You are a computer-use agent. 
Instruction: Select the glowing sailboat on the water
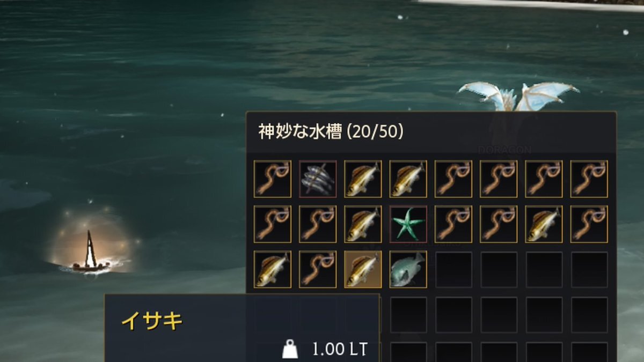pos(91,251)
